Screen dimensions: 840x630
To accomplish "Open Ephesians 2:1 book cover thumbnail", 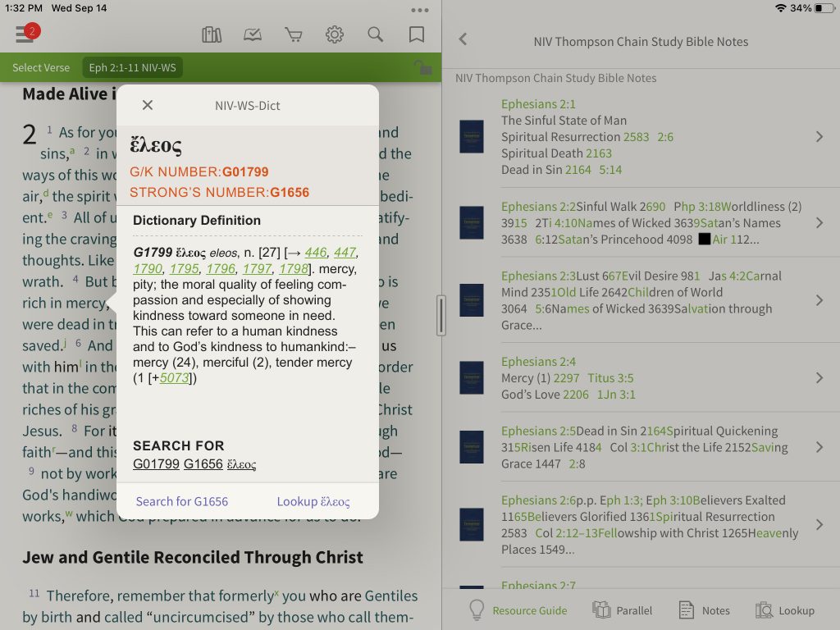I will click(472, 137).
